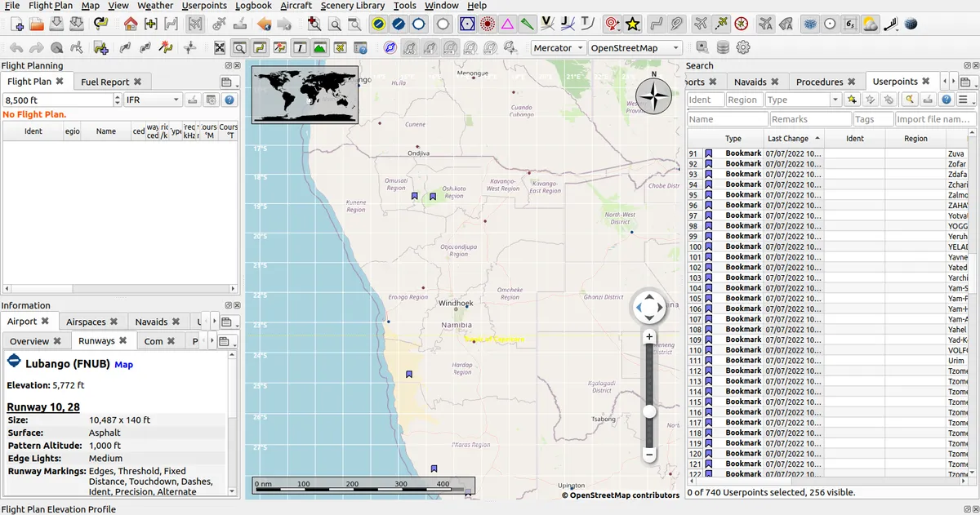Go to home view on the map
This screenshot has width=980, height=515.
(131, 24)
